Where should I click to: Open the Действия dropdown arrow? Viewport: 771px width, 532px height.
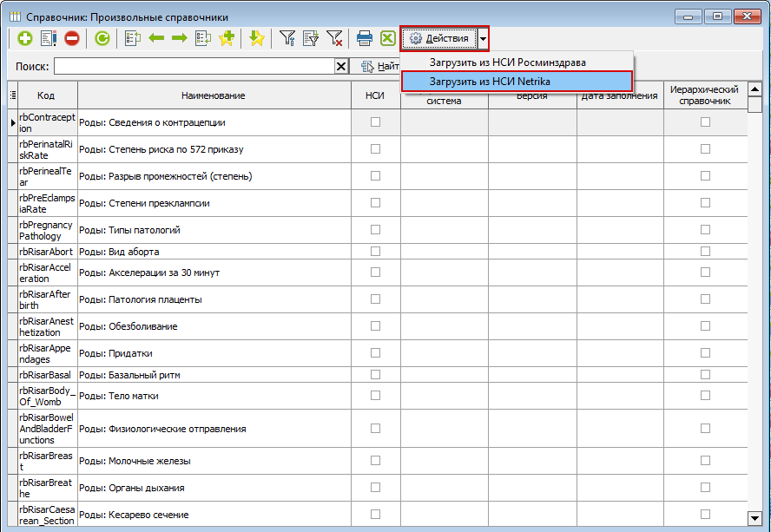point(483,38)
